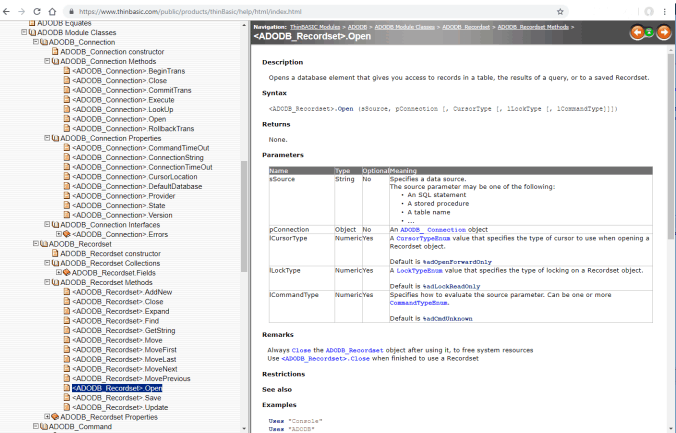This screenshot has width=676, height=433.
Task: Open <ADODB_Recordset>.GetString topic
Action: click(x=124, y=330)
